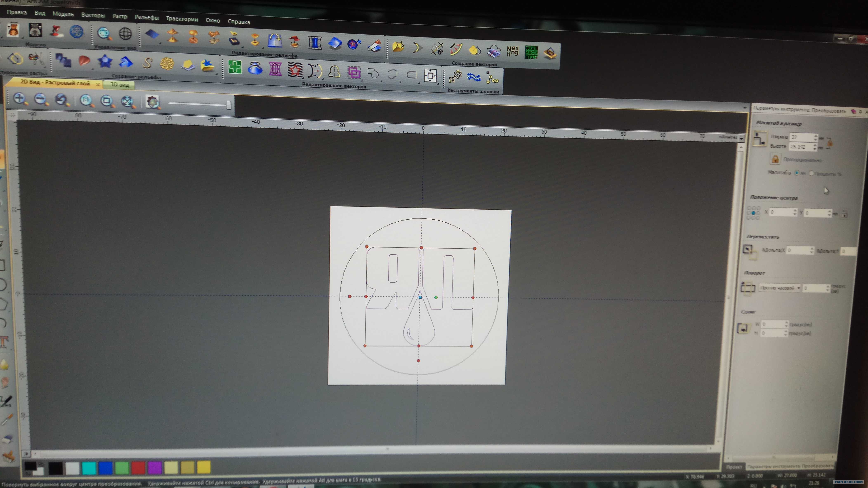The image size is (868, 488).
Task: Zoom in with the plus magnifier
Action: tap(20, 99)
